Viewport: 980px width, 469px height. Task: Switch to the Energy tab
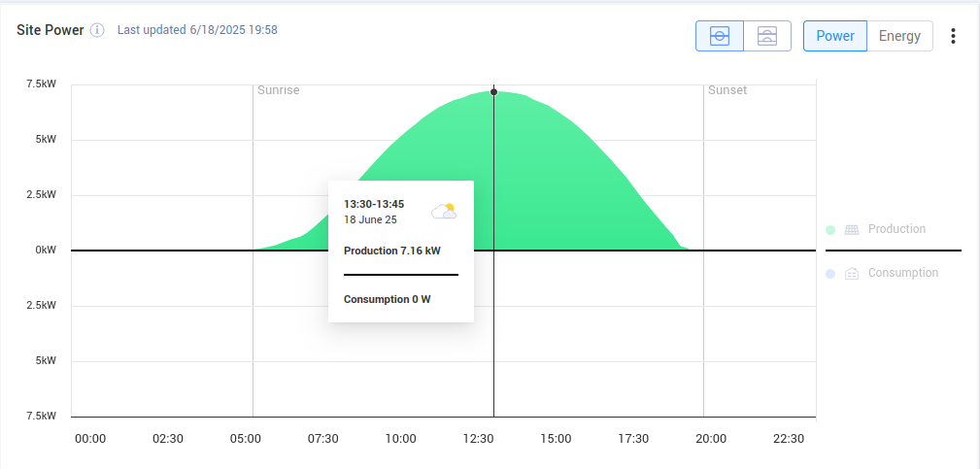(x=899, y=36)
